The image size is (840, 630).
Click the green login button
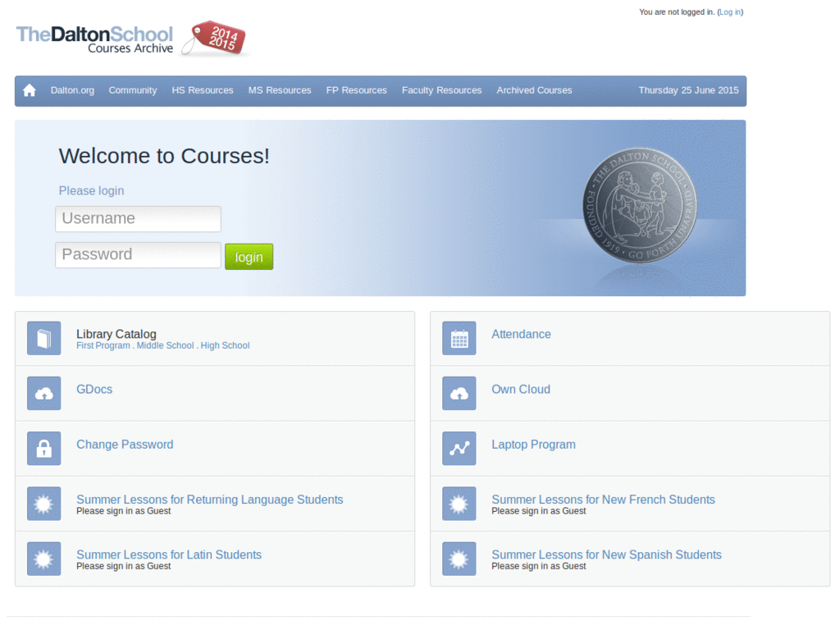tap(249, 257)
